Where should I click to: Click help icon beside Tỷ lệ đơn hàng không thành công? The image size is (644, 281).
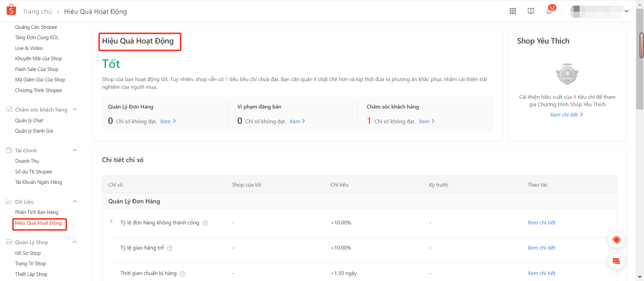click(205, 223)
